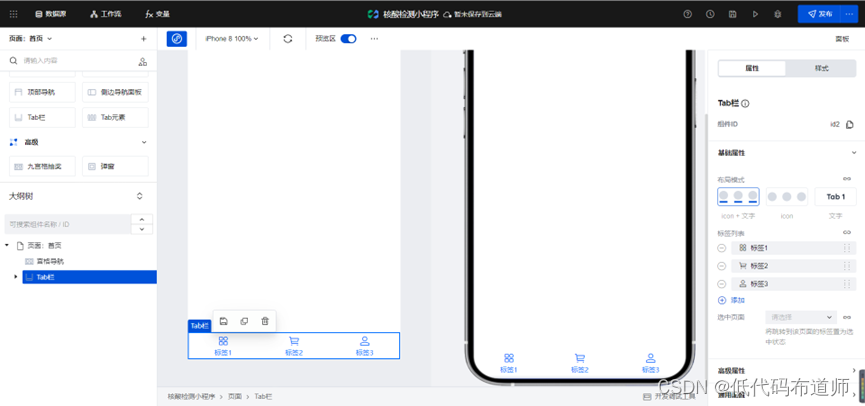This screenshot has height=406, width=865.
Task: Click the bind link icon for 布局模式
Action: pos(847,179)
